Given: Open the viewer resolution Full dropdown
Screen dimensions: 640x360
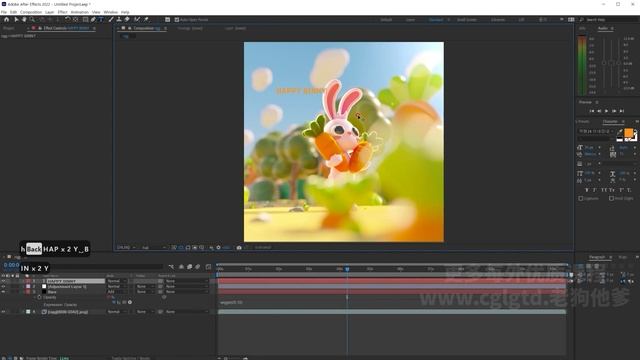Looking at the screenshot, I should [153, 247].
